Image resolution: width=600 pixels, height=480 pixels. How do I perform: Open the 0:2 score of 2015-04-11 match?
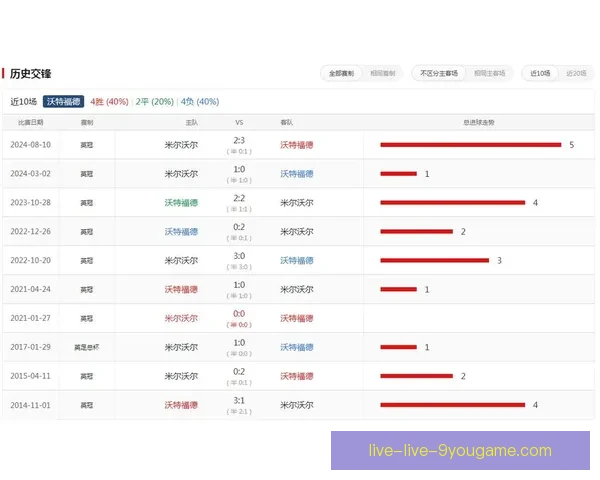[x=239, y=372]
